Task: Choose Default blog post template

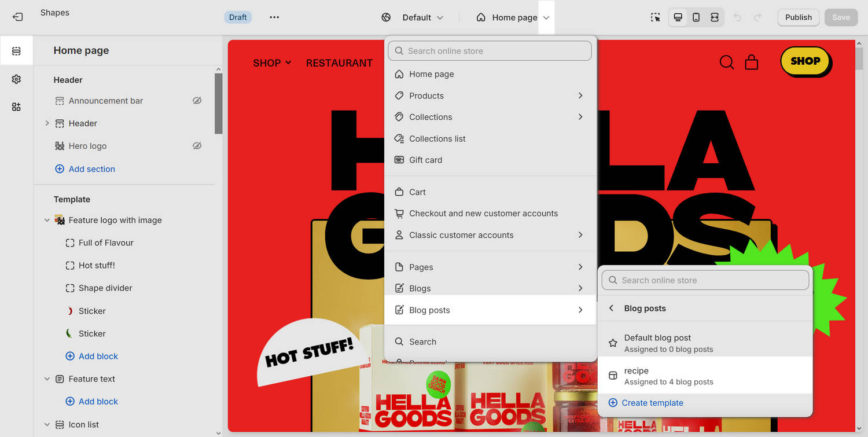Action: pyautogui.click(x=705, y=343)
